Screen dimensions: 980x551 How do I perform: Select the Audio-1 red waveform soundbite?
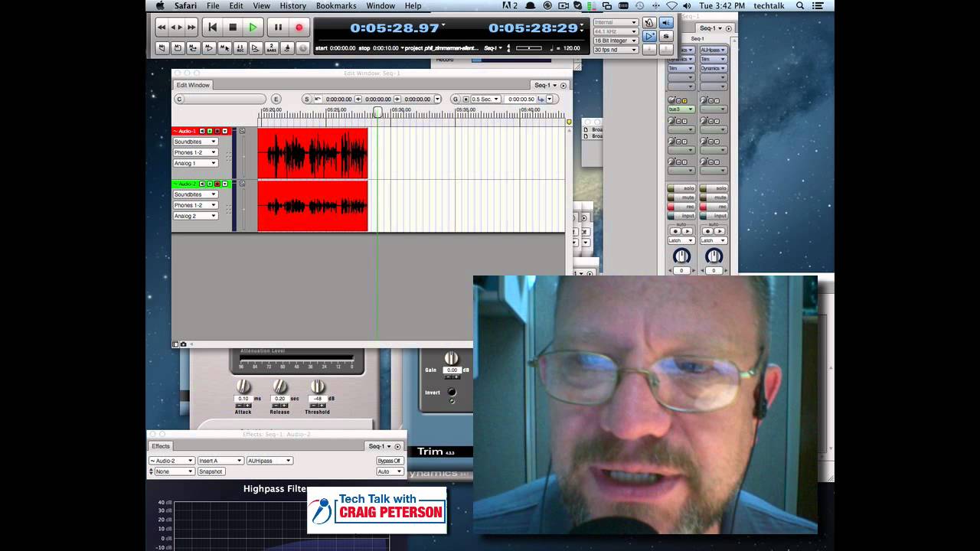312,153
